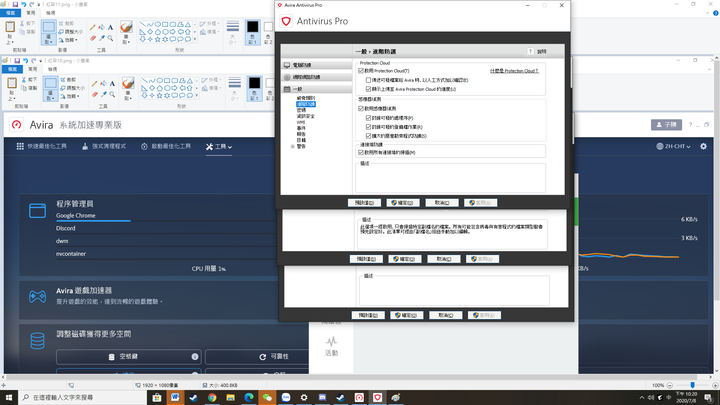Expand the 警告 tree node in Avira settings
Image resolution: width=720 pixels, height=405 pixels.
292,146
